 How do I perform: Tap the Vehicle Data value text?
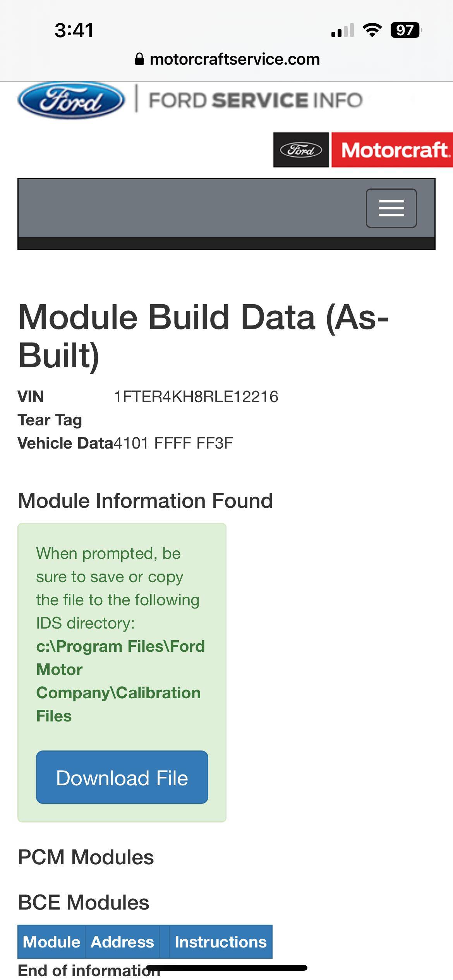[173, 443]
